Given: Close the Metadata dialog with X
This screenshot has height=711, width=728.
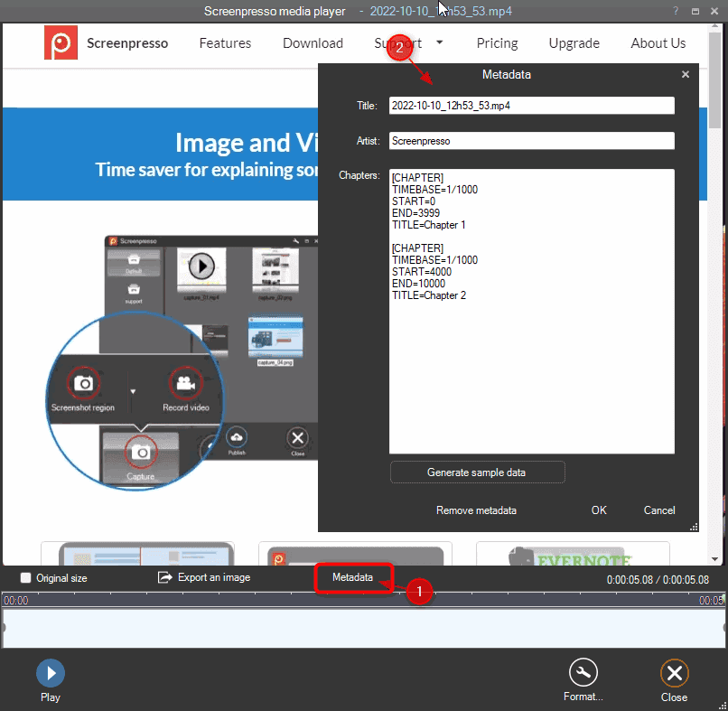Looking at the screenshot, I should click(686, 75).
